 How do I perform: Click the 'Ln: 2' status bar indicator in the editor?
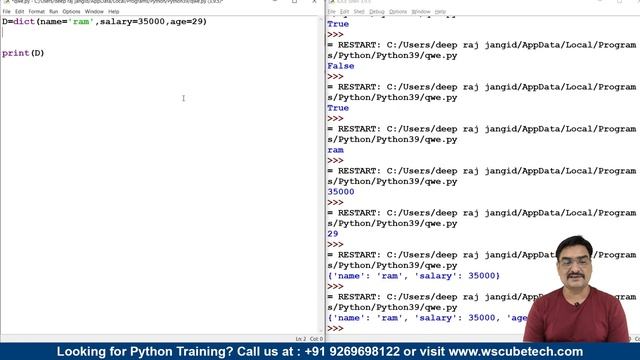(x=301, y=339)
